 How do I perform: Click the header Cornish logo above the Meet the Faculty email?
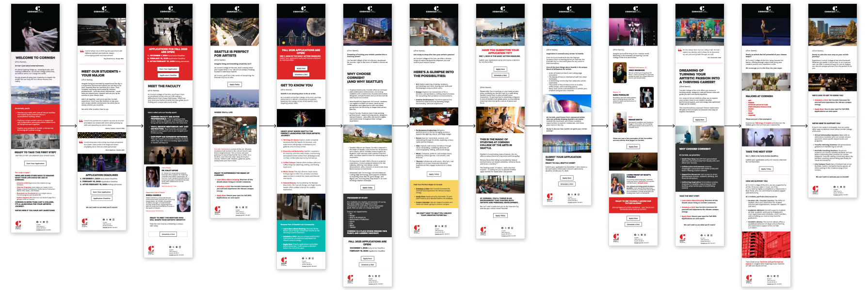(x=168, y=10)
